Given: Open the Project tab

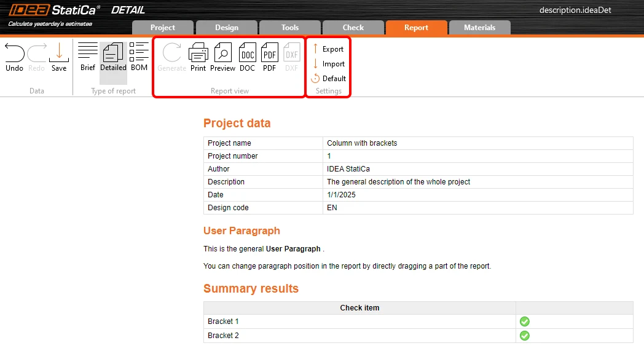Looking at the screenshot, I should coord(163,28).
